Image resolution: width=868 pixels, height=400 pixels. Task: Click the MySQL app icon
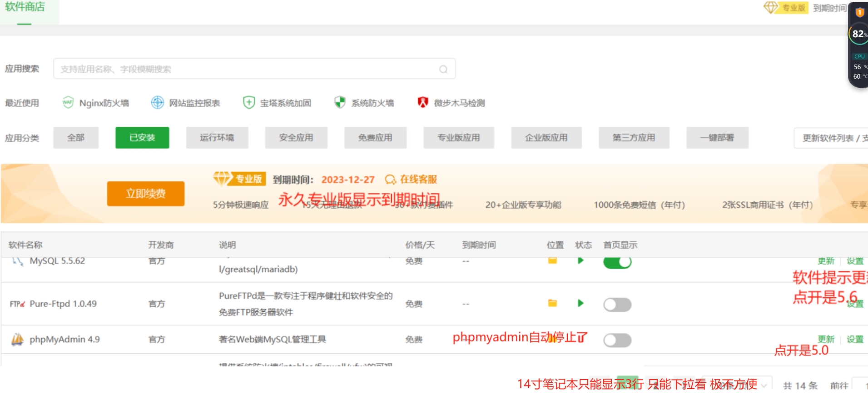pos(18,261)
